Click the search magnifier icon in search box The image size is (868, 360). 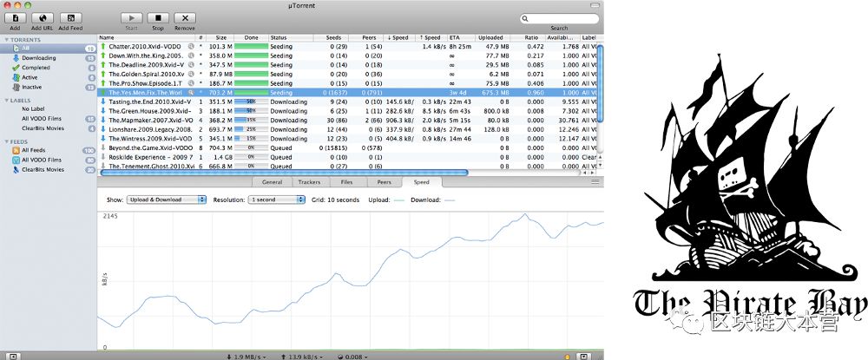pos(525,19)
